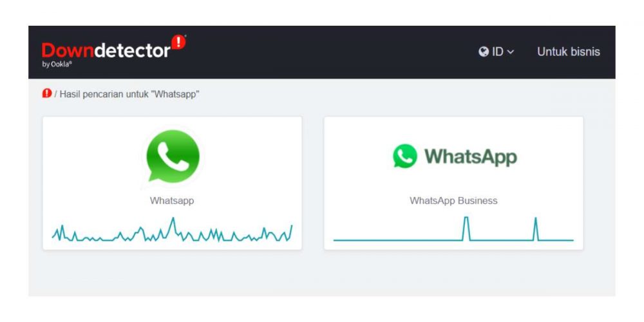
Task: Click the green Whatsapp phone bubble icon
Action: coord(173,157)
